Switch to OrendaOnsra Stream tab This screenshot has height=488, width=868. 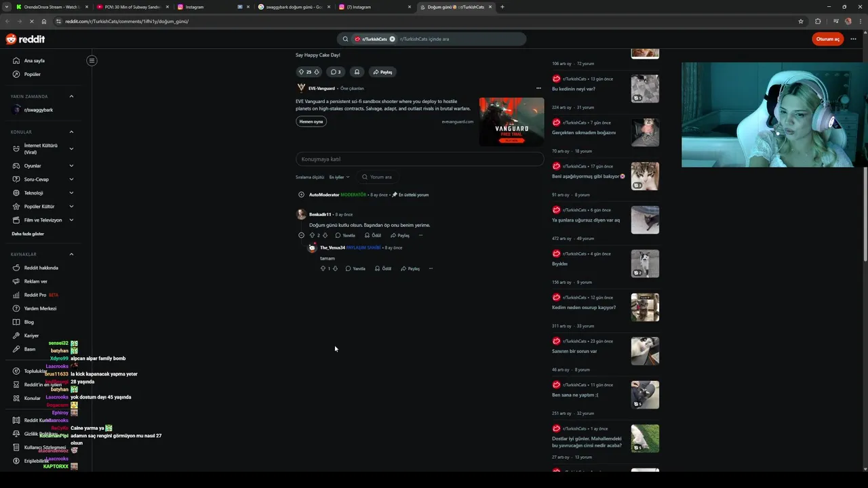(51, 7)
